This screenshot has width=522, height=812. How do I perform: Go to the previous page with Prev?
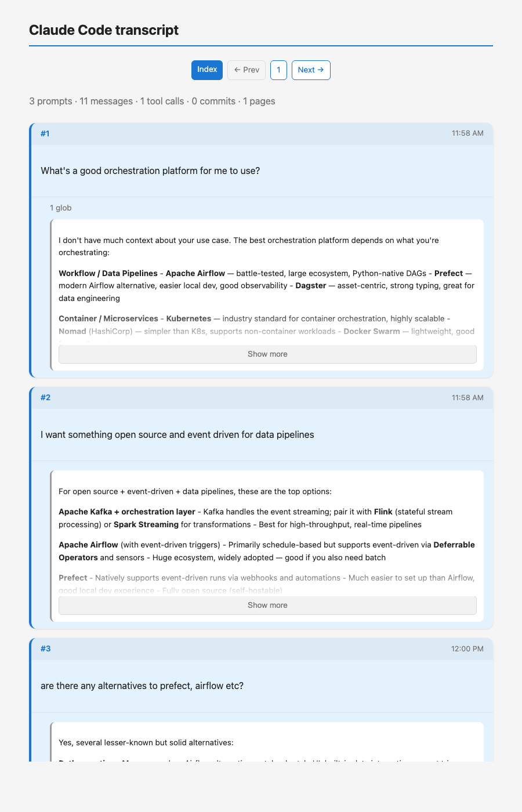click(x=246, y=70)
